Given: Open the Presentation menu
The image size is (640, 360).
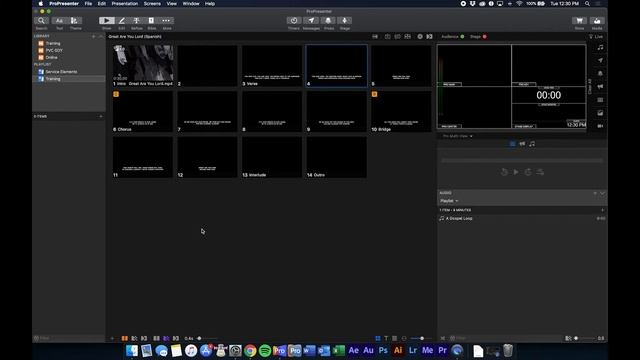Looking at the screenshot, I should coord(125,4).
